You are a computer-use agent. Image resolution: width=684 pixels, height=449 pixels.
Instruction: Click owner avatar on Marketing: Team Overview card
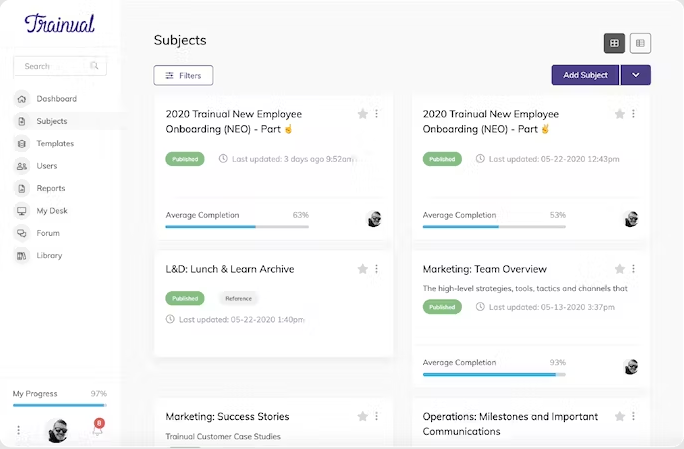630,367
